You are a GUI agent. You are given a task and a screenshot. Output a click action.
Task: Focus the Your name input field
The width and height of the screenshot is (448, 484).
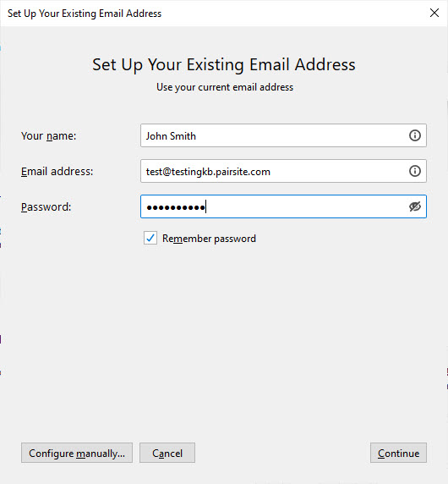click(283, 135)
